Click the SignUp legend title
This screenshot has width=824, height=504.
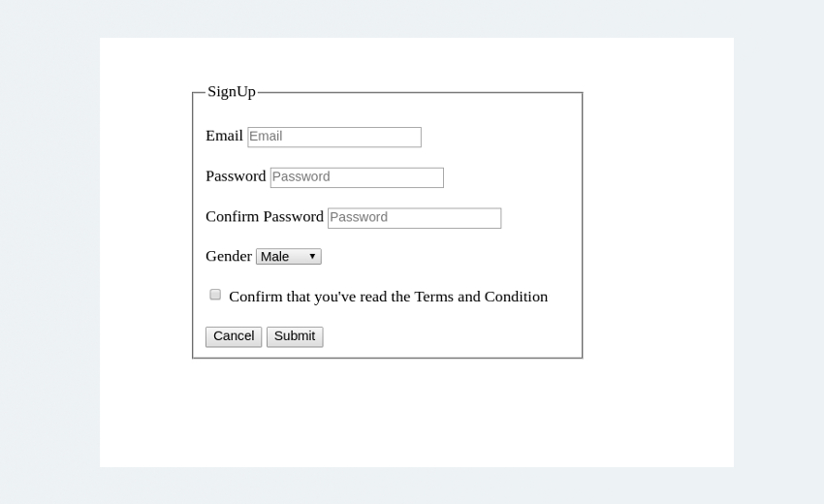tap(232, 92)
